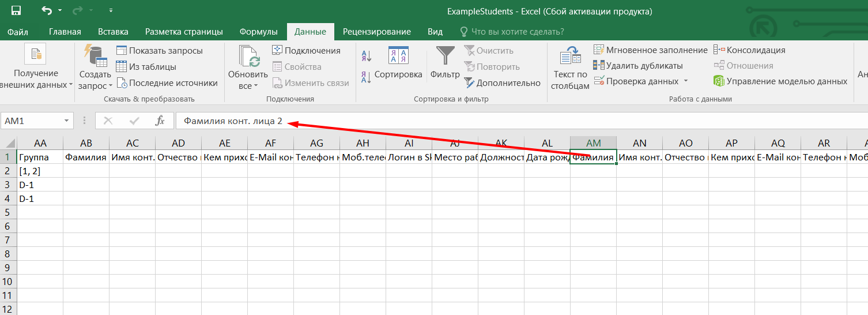868x315 pixels.
Task: Click the Select All corner of grid
Action: pos(8,143)
